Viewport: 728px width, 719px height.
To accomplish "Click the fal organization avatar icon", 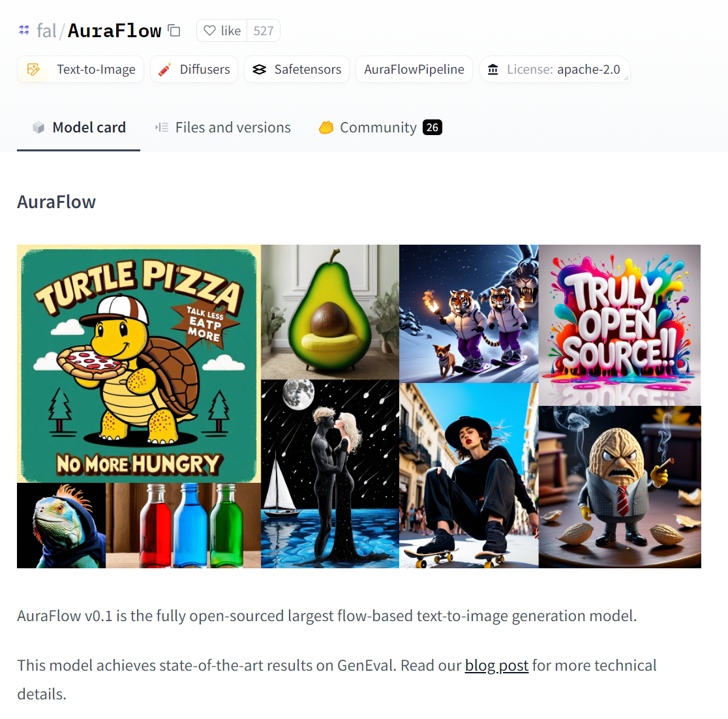I will [x=23, y=31].
